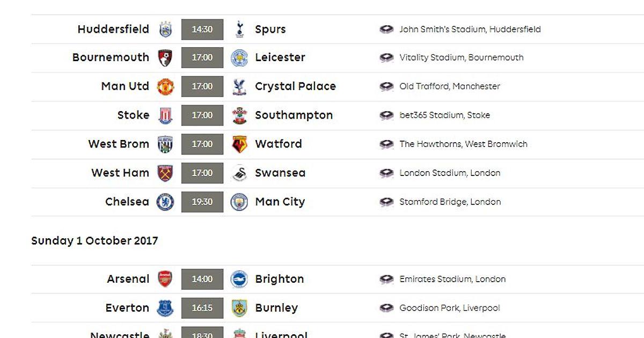The image size is (644, 338).
Task: Click the Chelsea club badge
Action: coord(165,202)
